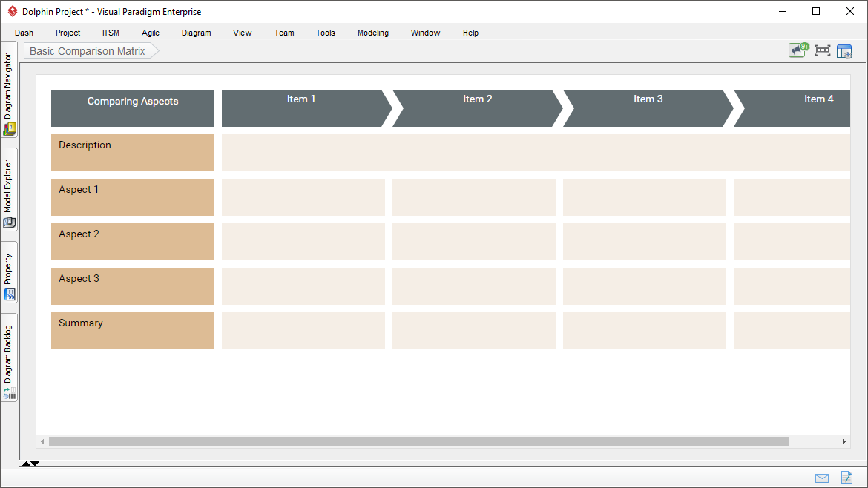868x488 pixels.
Task: Open the document note icon in status bar
Action: [846, 477]
